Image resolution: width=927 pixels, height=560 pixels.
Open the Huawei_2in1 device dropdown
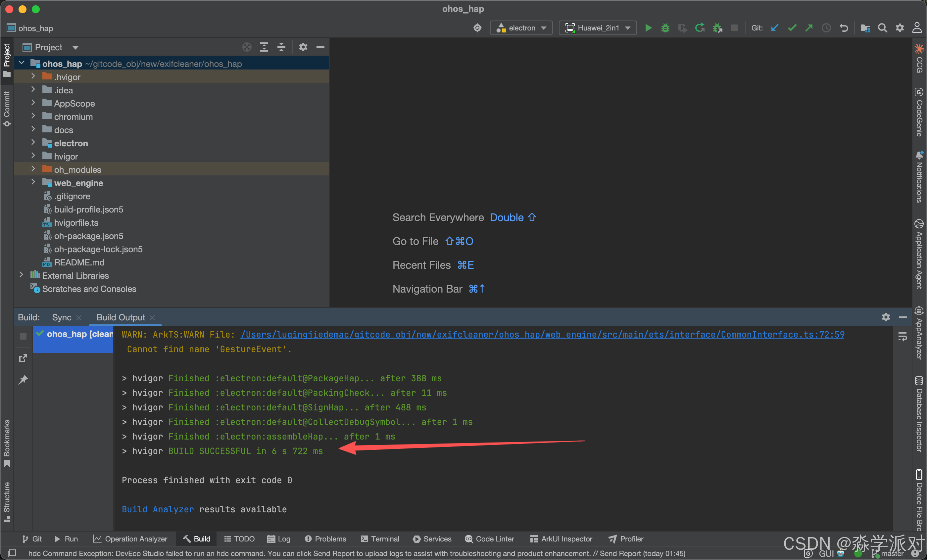(598, 28)
